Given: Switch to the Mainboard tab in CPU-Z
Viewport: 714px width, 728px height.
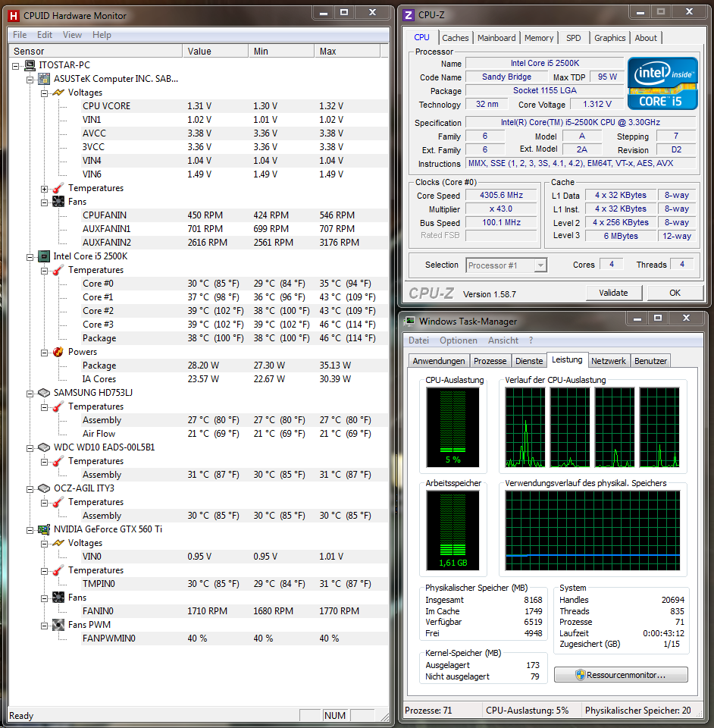Looking at the screenshot, I should pos(496,38).
